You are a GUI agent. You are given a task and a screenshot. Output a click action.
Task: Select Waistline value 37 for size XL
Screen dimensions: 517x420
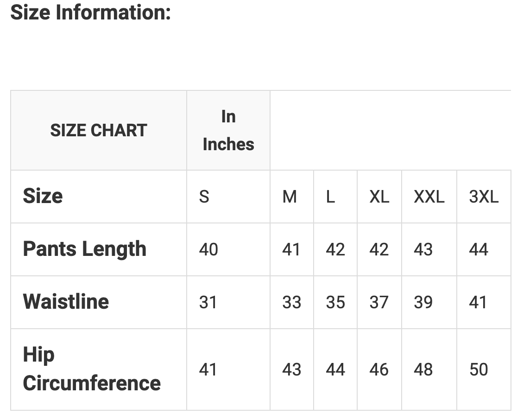[378, 303]
